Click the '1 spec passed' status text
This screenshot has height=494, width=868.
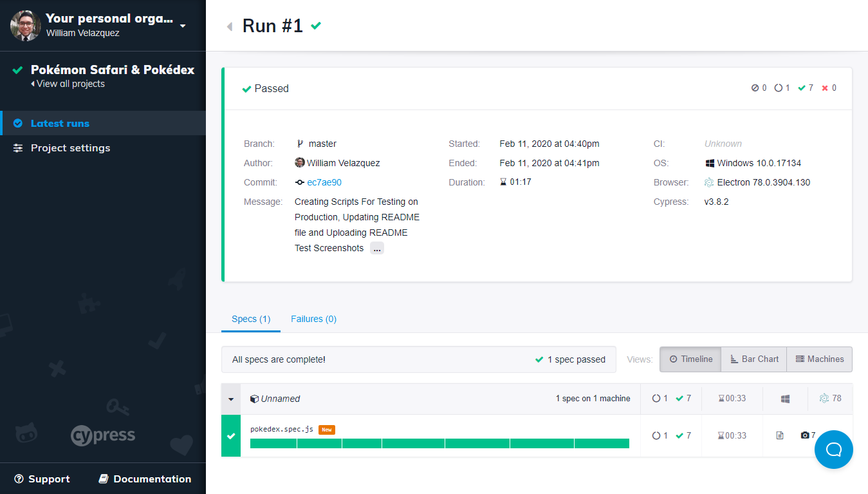point(577,359)
